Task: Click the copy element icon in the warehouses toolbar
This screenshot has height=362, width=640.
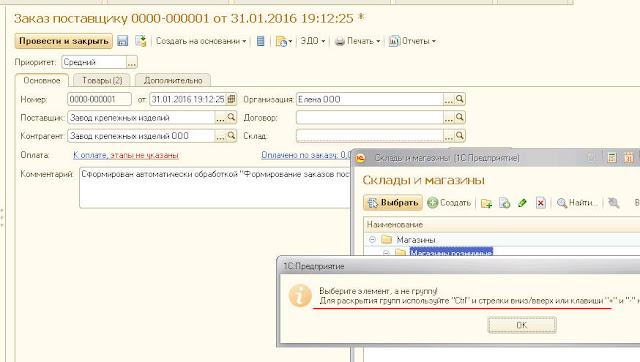Action: click(504, 203)
